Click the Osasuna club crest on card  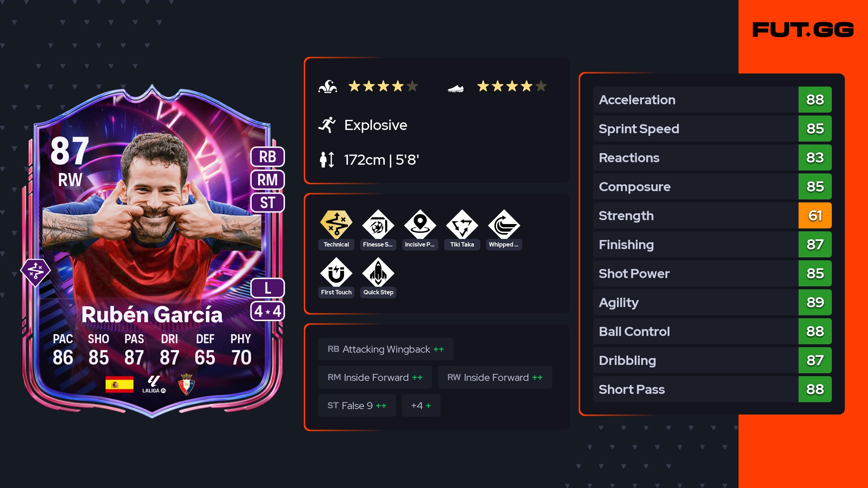[x=187, y=384]
